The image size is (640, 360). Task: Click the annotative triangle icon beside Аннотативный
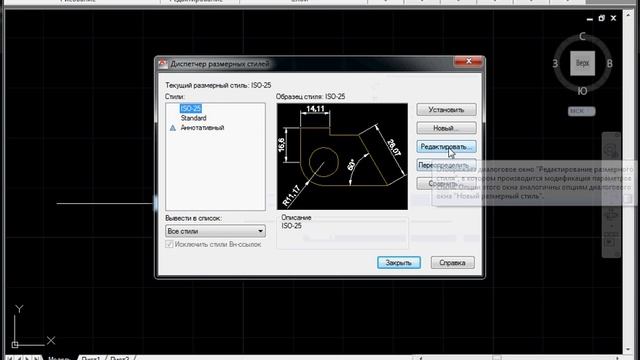tap(173, 128)
